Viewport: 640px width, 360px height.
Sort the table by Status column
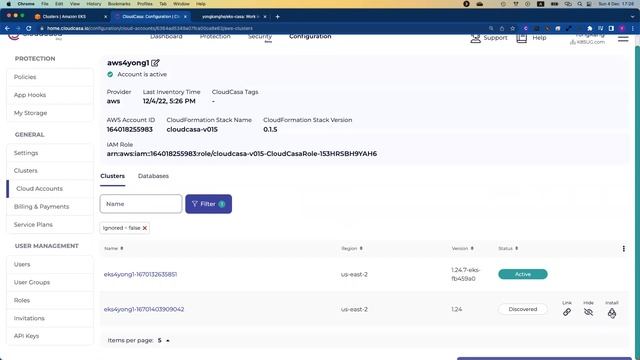[508, 249]
